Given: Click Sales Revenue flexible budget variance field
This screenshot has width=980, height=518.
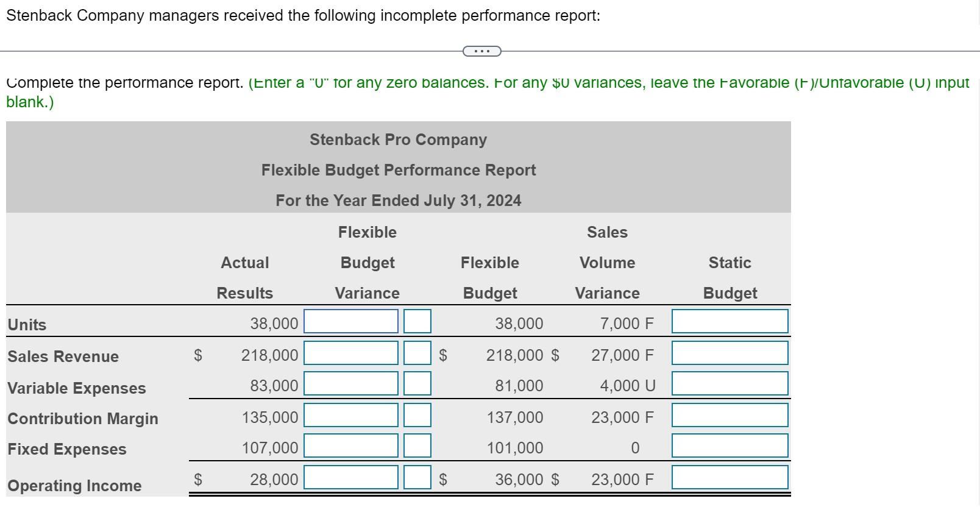Looking at the screenshot, I should click(x=351, y=353).
